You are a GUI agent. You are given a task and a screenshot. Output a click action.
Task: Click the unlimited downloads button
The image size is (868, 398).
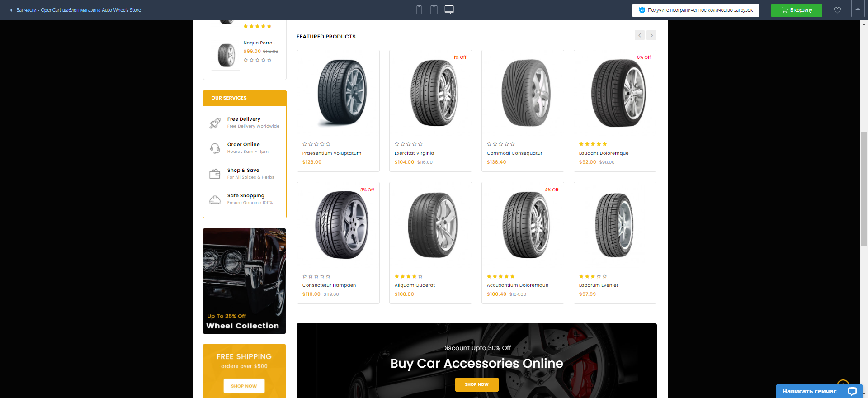[x=696, y=10]
